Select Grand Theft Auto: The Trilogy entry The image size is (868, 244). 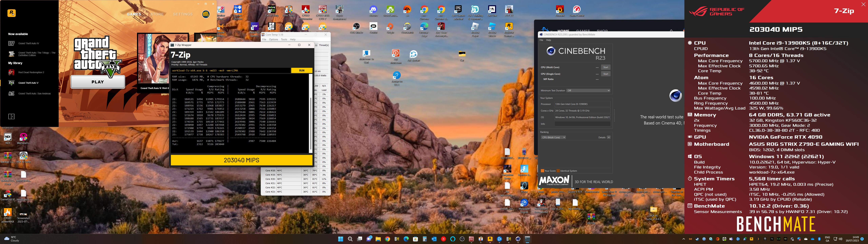[x=32, y=54]
